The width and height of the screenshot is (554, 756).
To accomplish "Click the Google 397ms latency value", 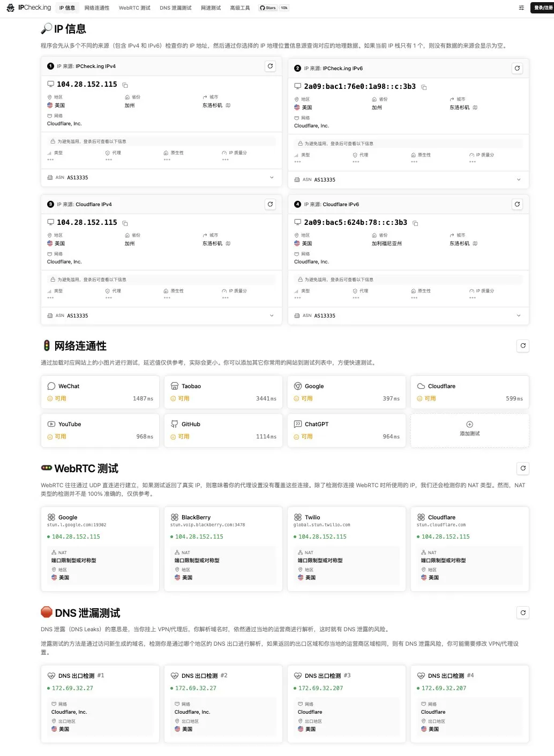I will coord(391,399).
